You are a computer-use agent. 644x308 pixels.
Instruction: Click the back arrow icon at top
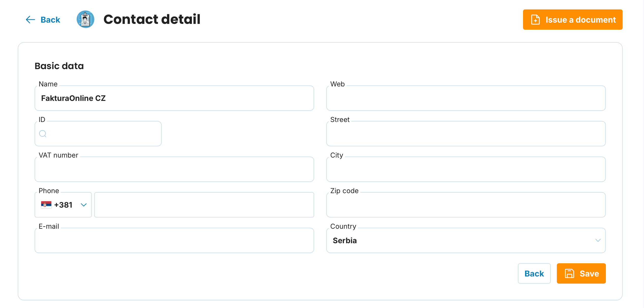click(x=30, y=20)
